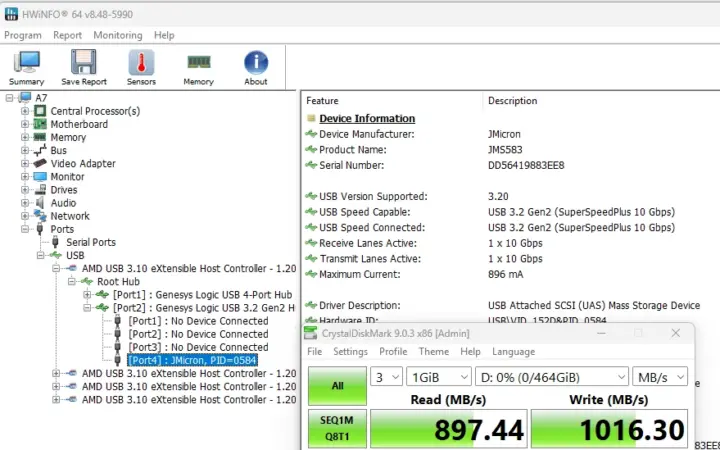This screenshot has height=450, width=720.
Task: Open the Memory module toolbar icon
Action: pos(199,62)
